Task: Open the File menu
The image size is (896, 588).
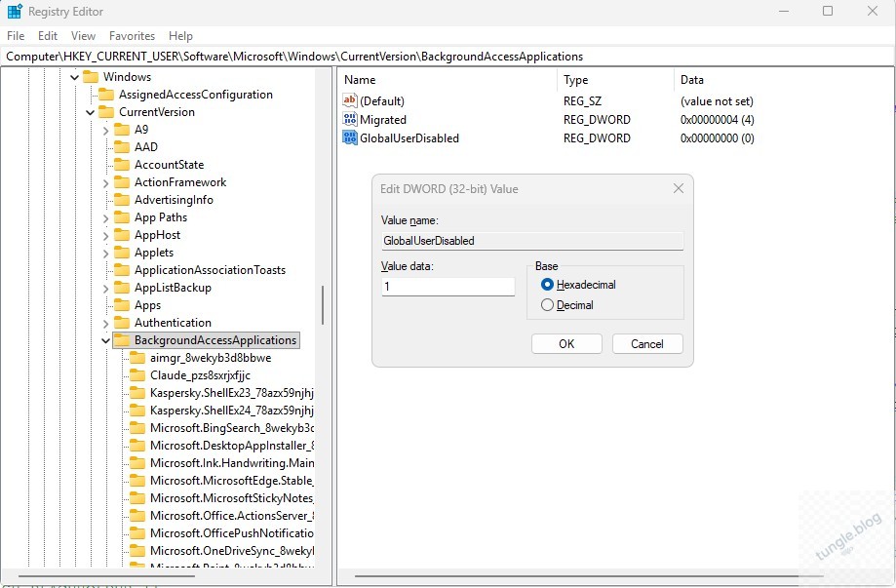Action: (x=16, y=35)
